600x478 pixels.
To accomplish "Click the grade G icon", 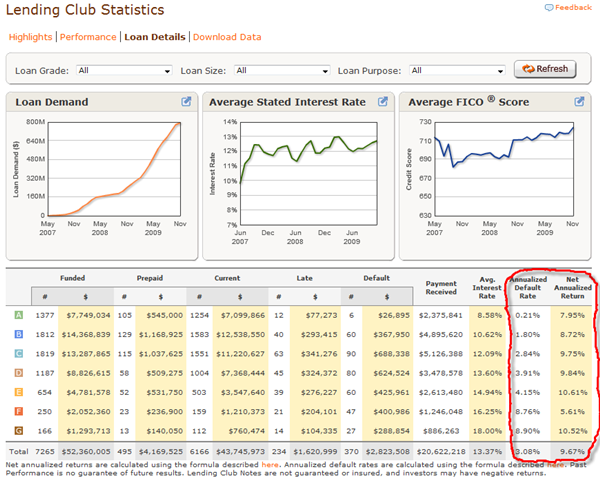I will coord(18,431).
